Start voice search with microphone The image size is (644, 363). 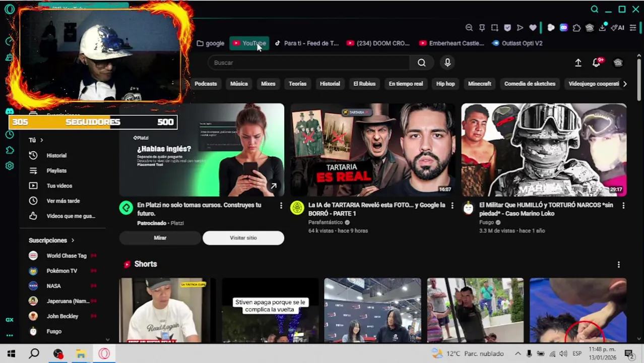tap(447, 63)
